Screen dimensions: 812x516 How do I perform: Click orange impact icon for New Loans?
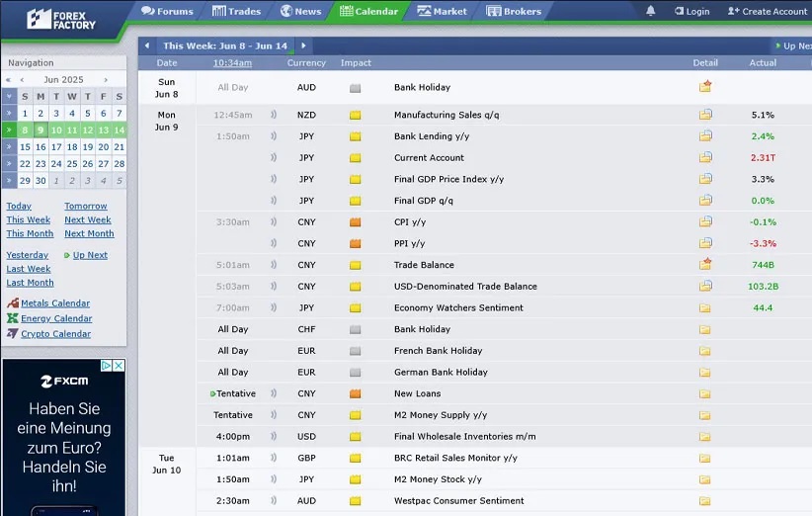click(x=355, y=393)
